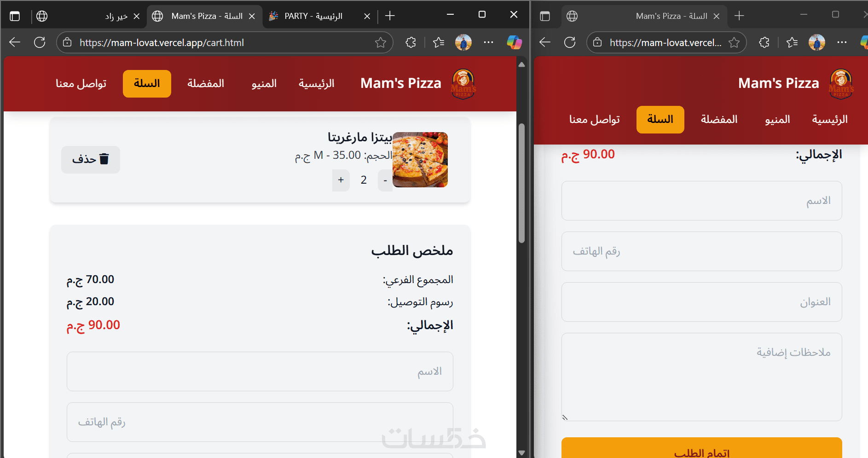Image resolution: width=868 pixels, height=458 pixels.
Task: Click the رقم الهاتف field in right window
Action: (x=702, y=251)
